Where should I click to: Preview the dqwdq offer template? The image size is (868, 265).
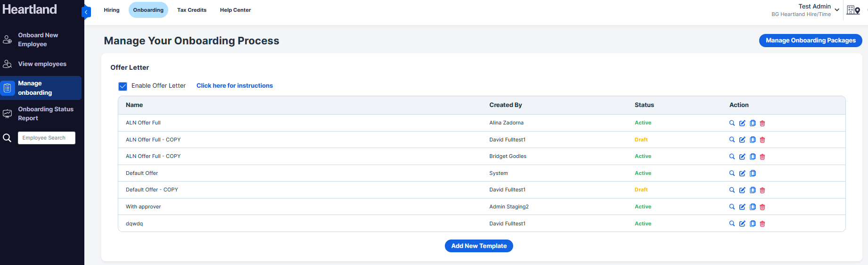(732, 224)
